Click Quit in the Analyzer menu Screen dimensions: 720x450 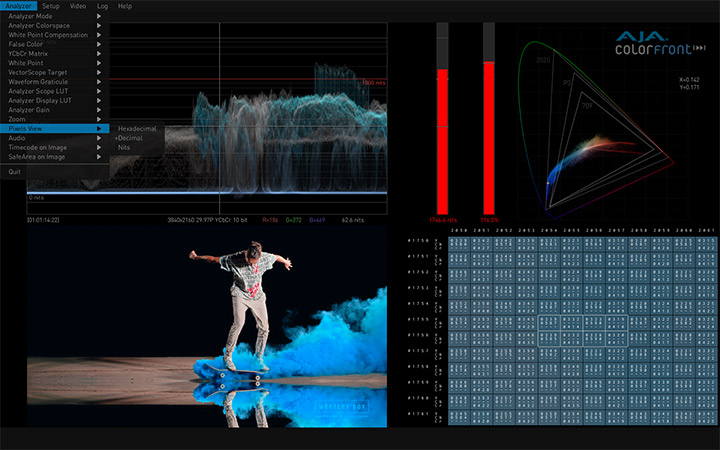pos(15,172)
